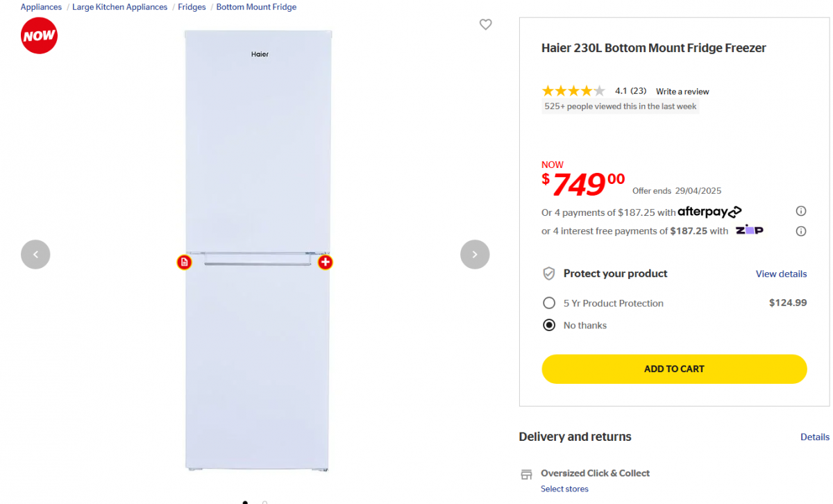Image resolution: width=833 pixels, height=504 pixels.
Task: Open Large Kitchen Appliances breadcrumb
Action: (x=119, y=7)
